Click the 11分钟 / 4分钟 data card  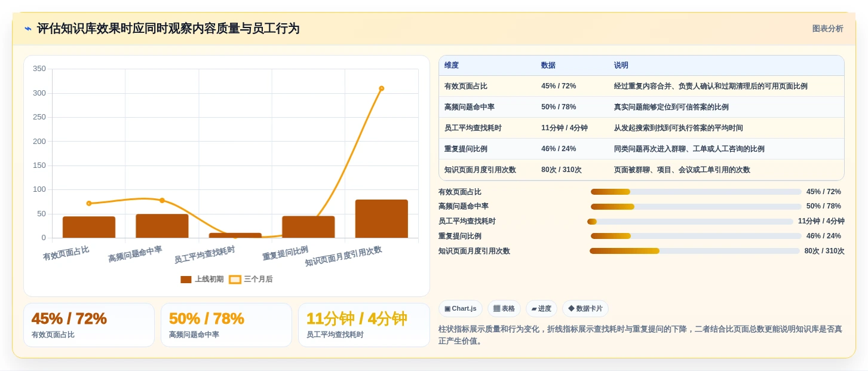point(364,325)
